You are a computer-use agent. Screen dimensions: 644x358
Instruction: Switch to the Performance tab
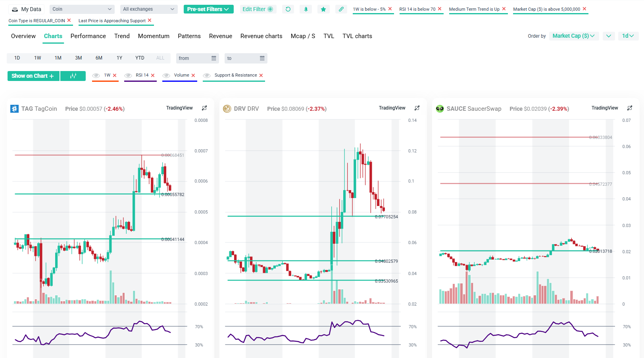coord(88,36)
